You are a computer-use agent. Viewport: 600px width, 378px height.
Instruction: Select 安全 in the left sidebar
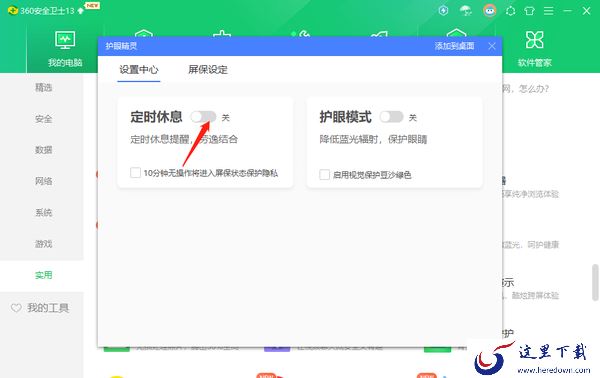point(43,119)
